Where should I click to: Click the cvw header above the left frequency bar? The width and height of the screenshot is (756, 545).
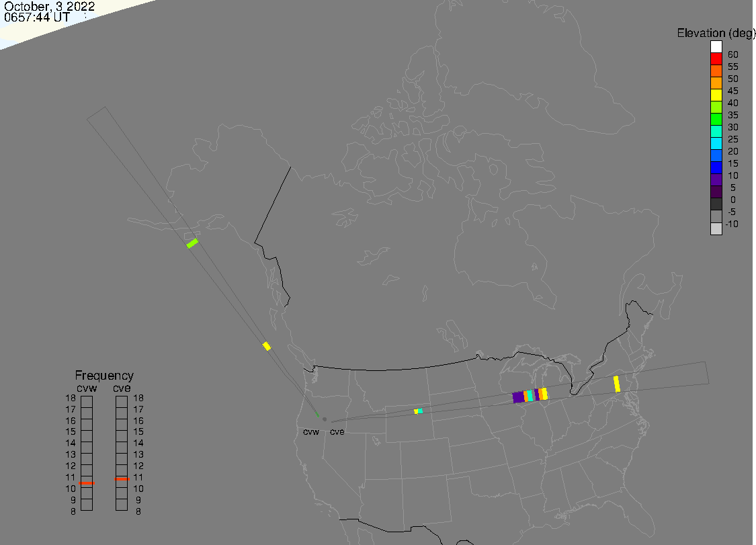pyautogui.click(x=87, y=388)
